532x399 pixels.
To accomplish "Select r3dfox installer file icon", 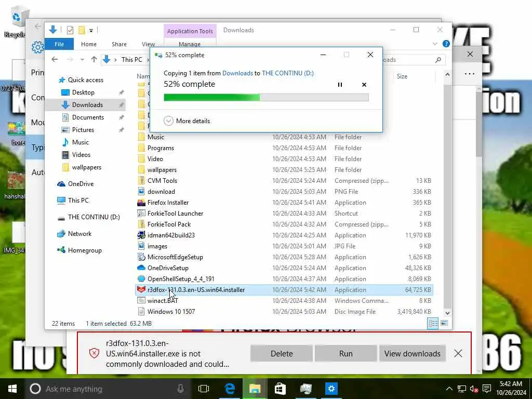I will [141, 290].
